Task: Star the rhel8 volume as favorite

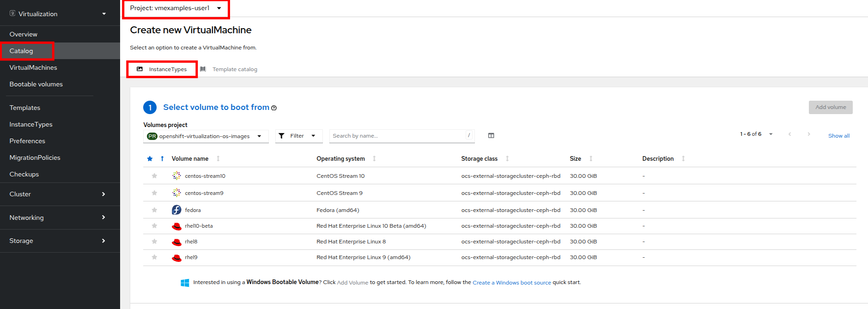Action: [154, 242]
